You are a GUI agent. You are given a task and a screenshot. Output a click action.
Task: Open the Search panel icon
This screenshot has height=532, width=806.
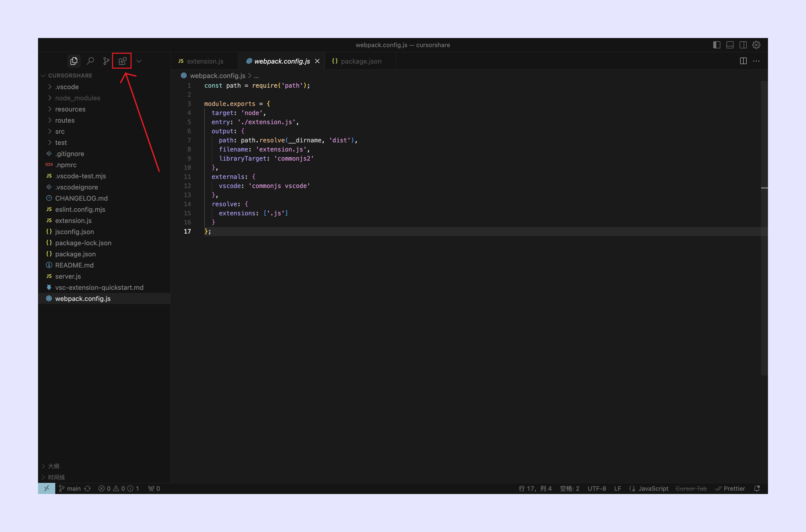90,61
